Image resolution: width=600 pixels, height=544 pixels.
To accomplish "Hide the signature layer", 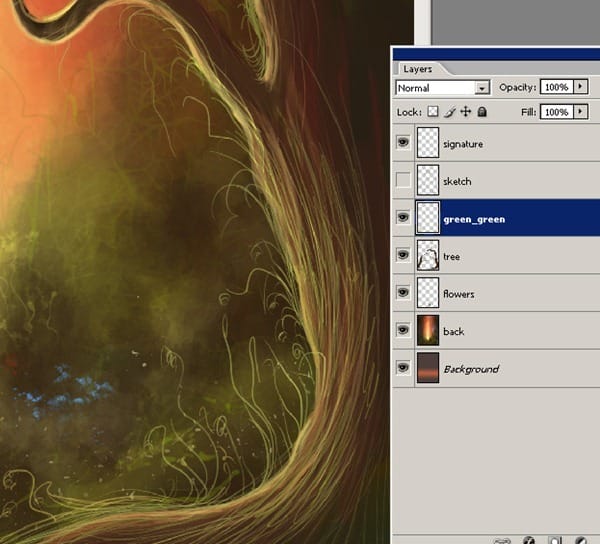I will click(404, 143).
